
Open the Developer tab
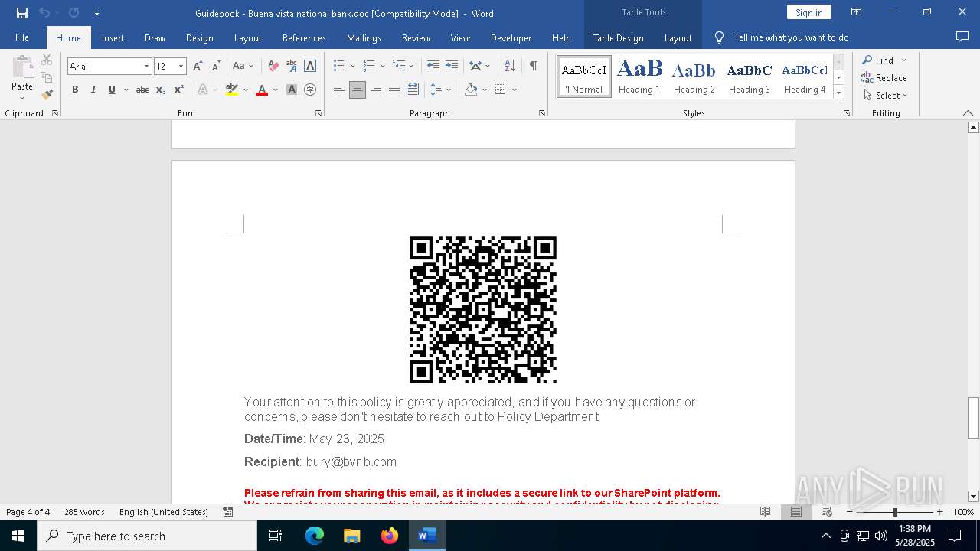(511, 37)
